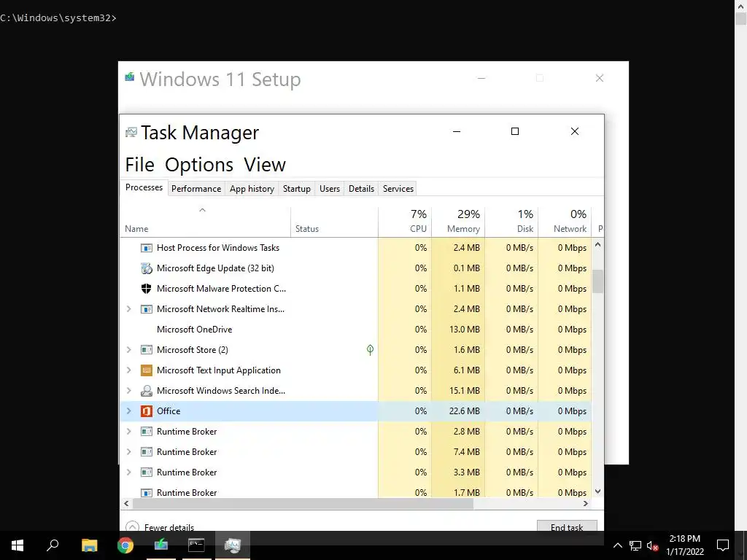The width and height of the screenshot is (747, 560).
Task: Select the Microsoft OneDrive process row
Action: point(356,330)
